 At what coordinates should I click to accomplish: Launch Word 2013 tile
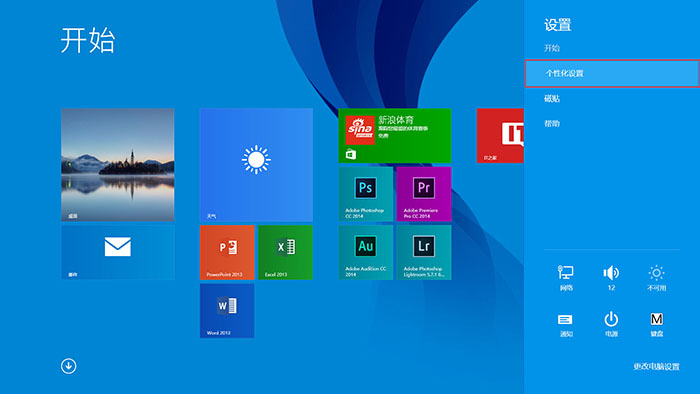(x=227, y=311)
